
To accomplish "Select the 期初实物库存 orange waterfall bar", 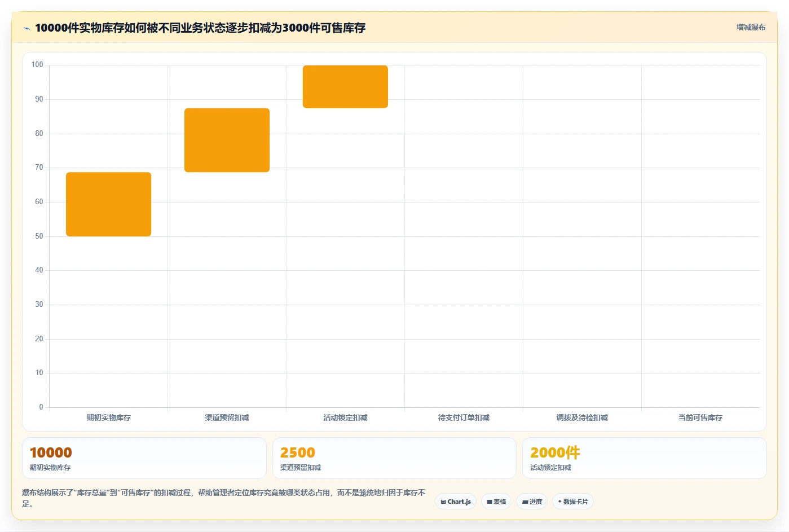I will click(109, 204).
